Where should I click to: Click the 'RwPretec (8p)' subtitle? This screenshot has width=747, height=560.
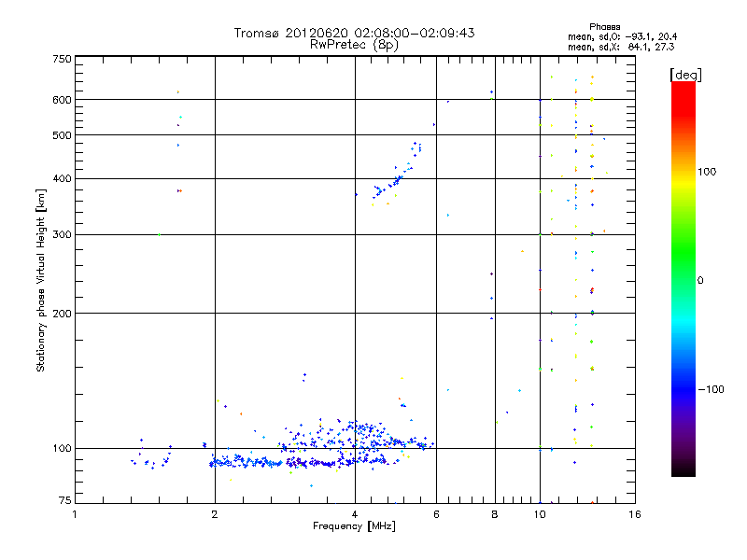click(x=354, y=45)
